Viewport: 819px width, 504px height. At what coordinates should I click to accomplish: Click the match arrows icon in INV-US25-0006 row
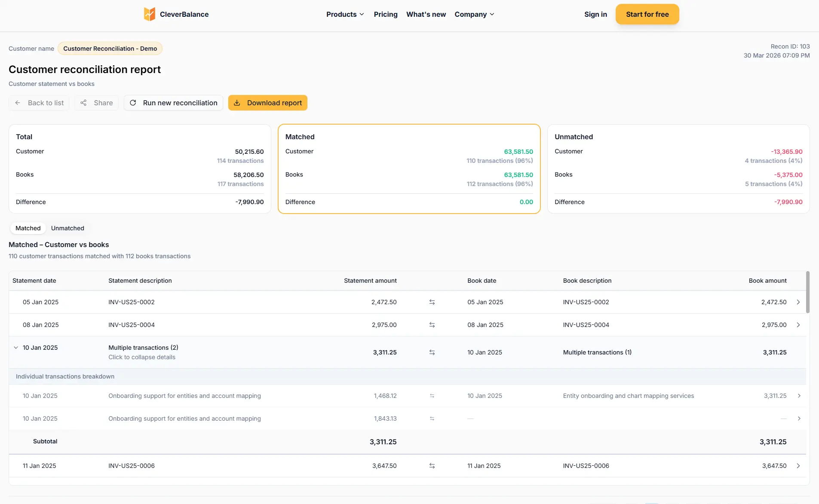(432, 466)
